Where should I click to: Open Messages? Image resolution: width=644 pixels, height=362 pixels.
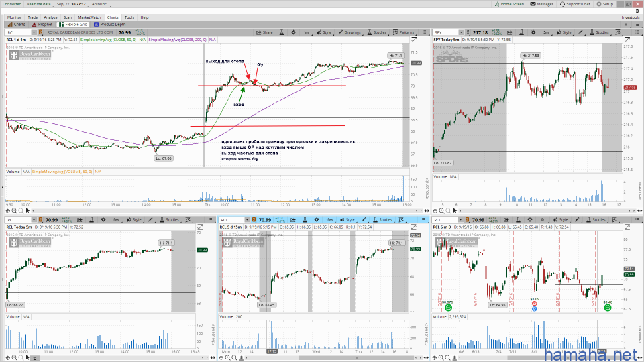pyautogui.click(x=542, y=4)
